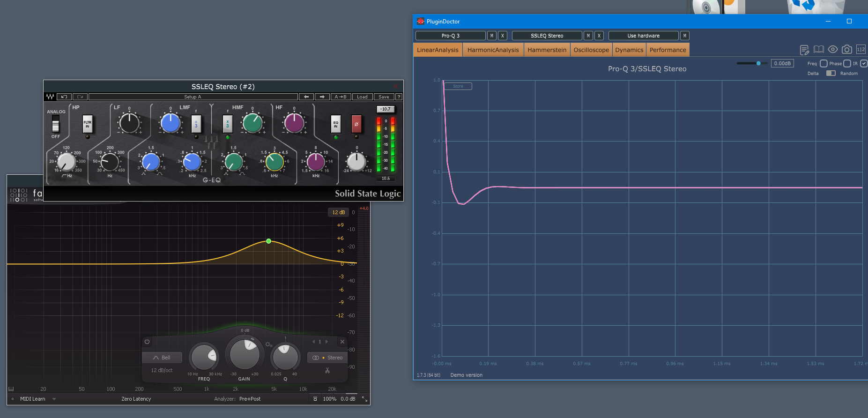The width and height of the screenshot is (868, 418).
Task: Toggle the Delta/Random switch
Action: tap(831, 73)
